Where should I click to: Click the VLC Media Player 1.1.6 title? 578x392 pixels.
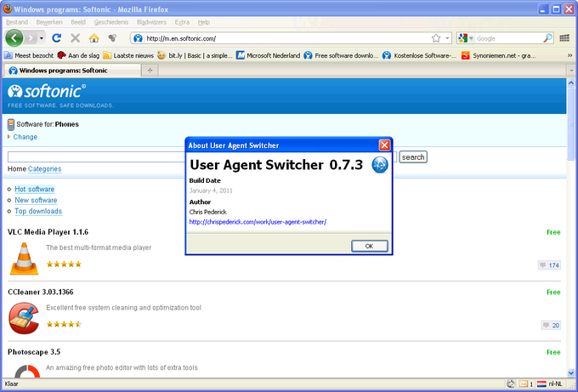coord(48,232)
